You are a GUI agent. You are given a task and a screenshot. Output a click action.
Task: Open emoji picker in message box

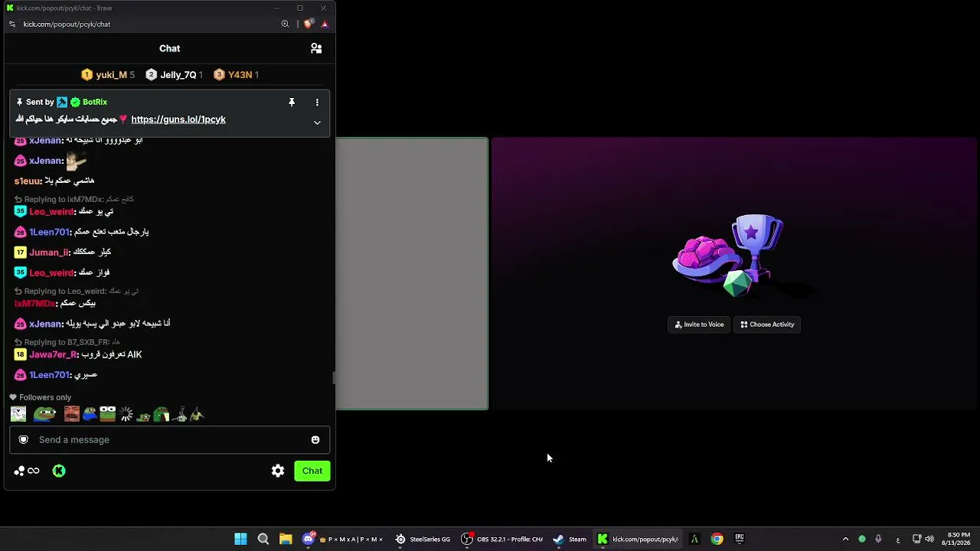315,439
